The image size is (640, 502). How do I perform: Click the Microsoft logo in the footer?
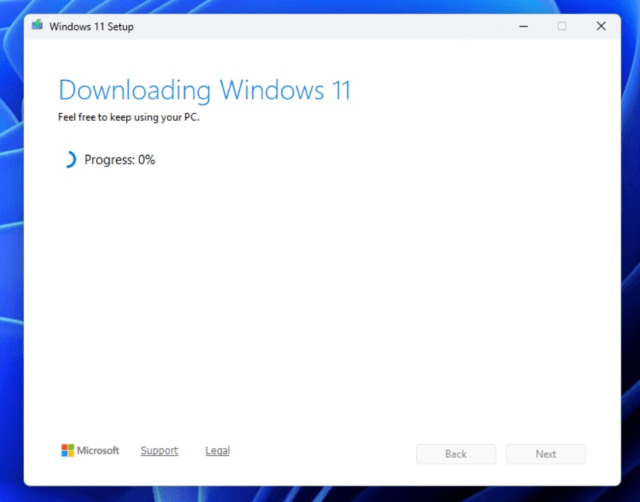coord(90,451)
